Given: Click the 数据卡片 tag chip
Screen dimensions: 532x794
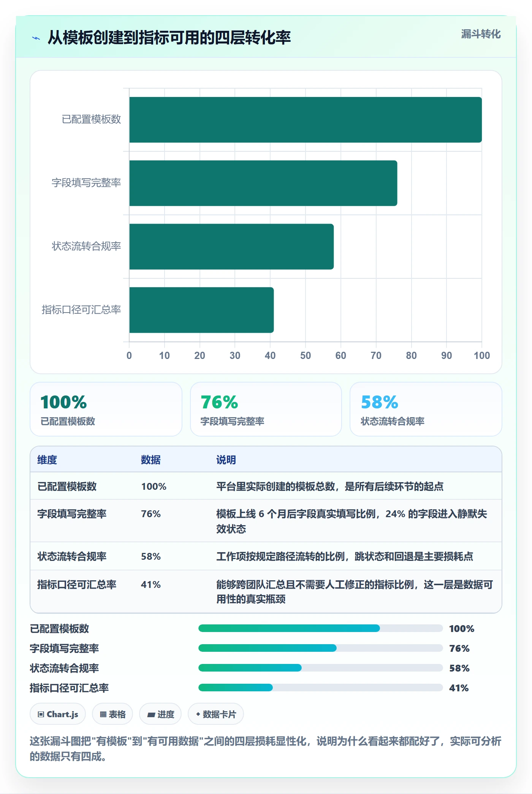Looking at the screenshot, I should point(216,714).
